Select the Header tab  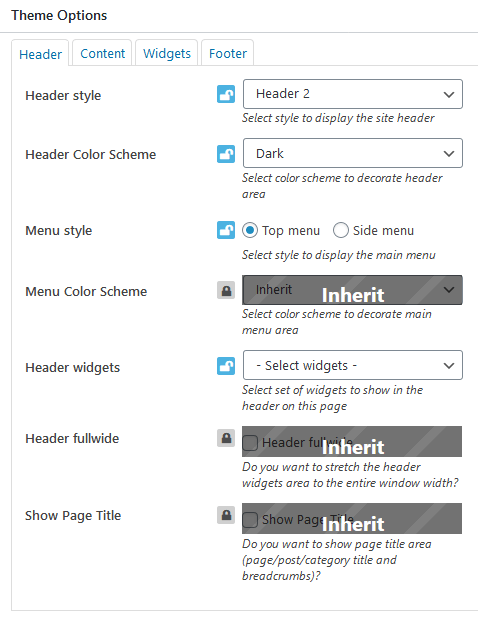(x=40, y=53)
